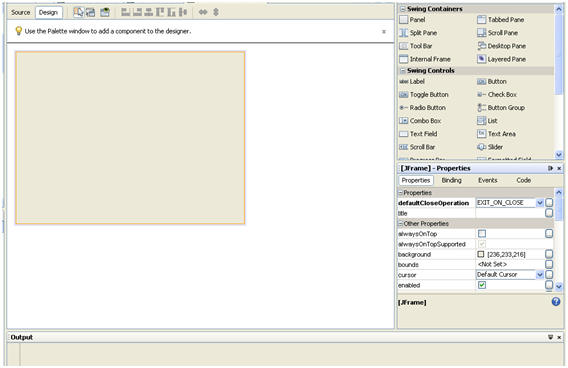Select the Events tab

[488, 180]
